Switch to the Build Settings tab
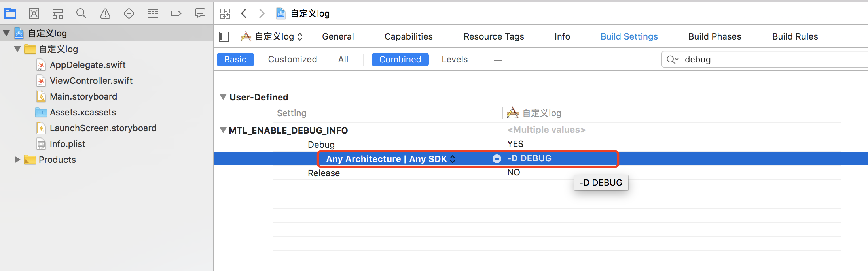This screenshot has height=271, width=868. [629, 36]
